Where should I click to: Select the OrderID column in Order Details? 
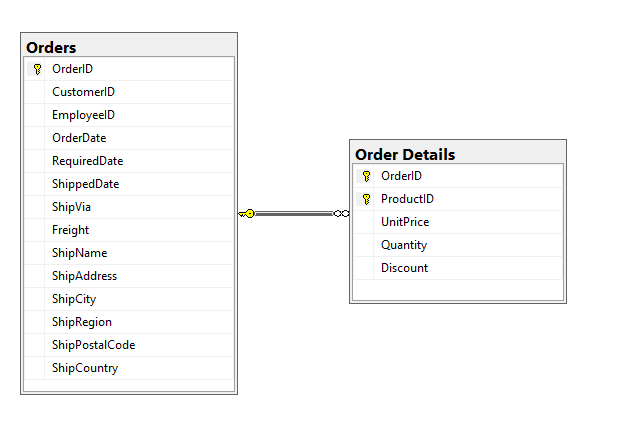click(x=458, y=176)
